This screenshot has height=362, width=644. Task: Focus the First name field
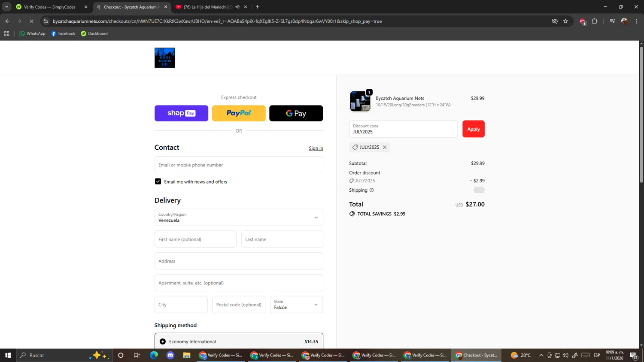click(195, 239)
